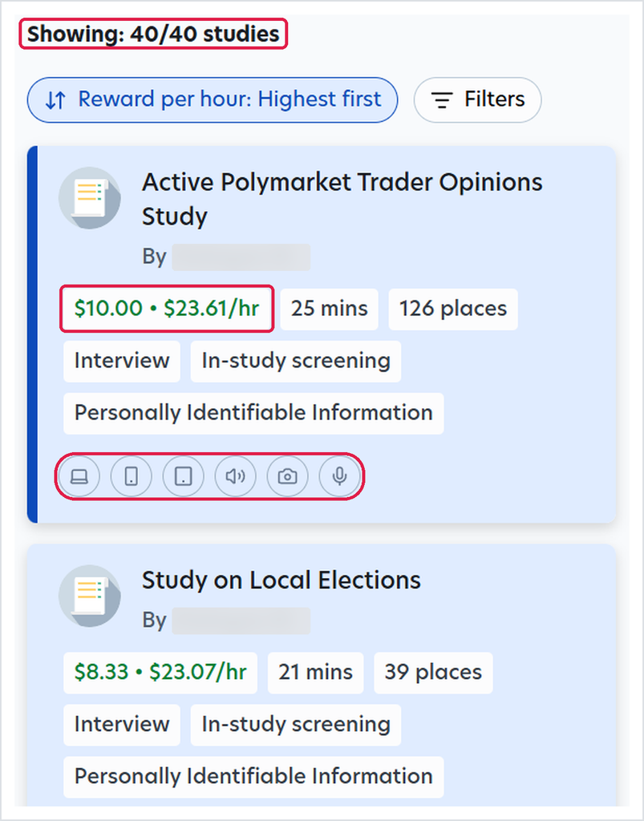Click the Polymarket study document avatar icon
Image resolution: width=644 pixels, height=821 pixels.
pyautogui.click(x=90, y=198)
